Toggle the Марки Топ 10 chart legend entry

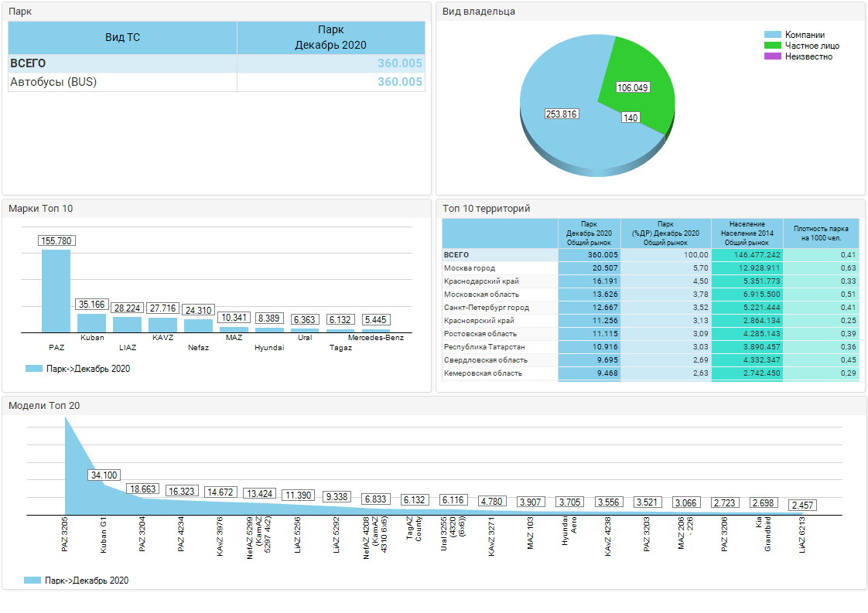pos(77,369)
